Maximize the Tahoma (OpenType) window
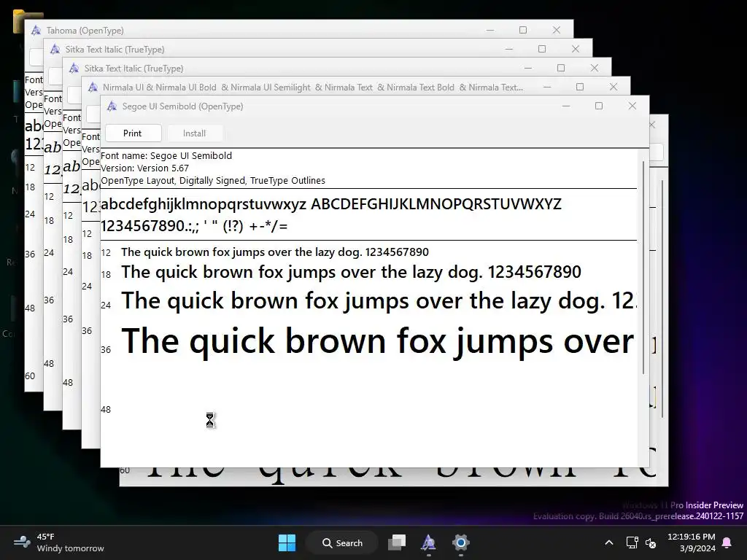 click(522, 30)
